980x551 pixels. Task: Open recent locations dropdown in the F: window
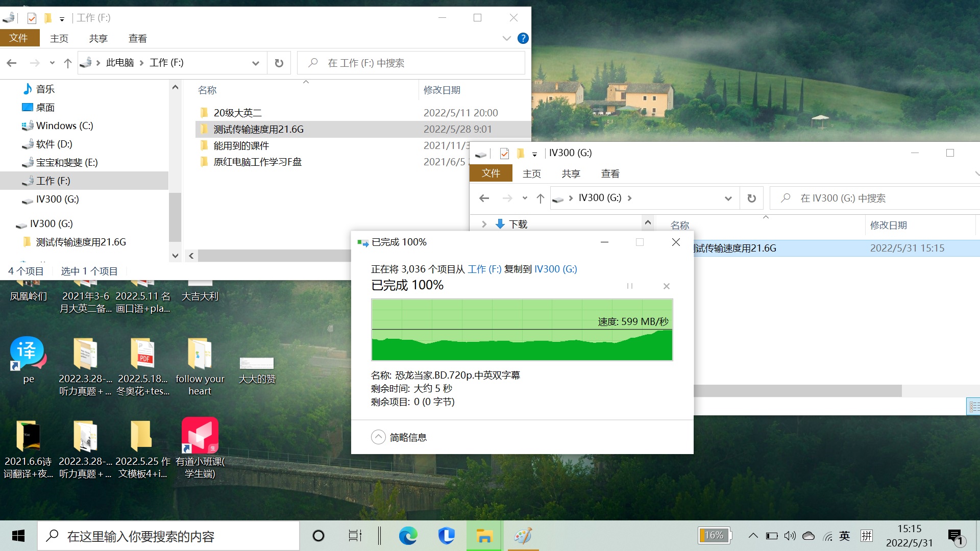click(52, 63)
